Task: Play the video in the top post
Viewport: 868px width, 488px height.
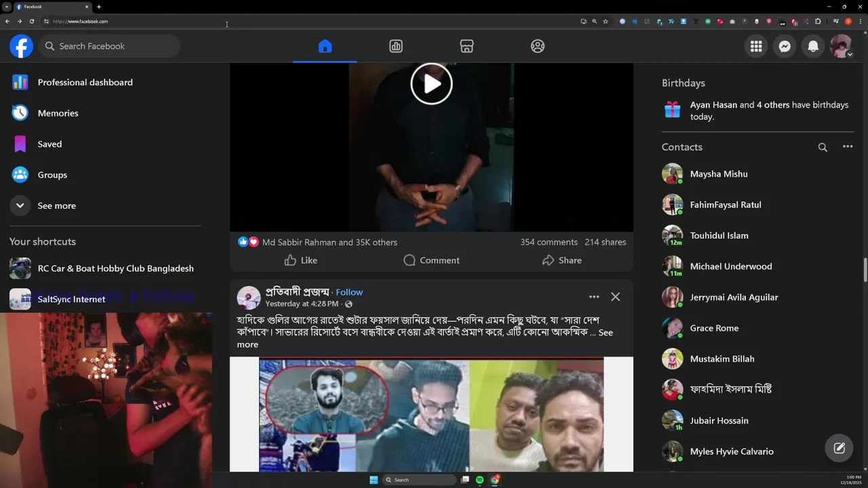Action: coord(431,84)
